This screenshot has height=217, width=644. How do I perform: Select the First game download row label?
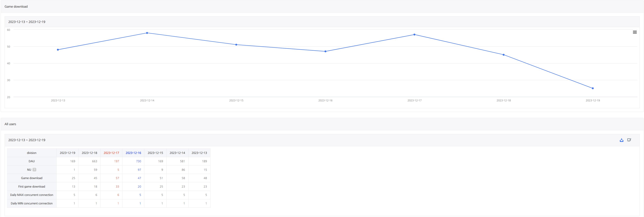point(32,187)
